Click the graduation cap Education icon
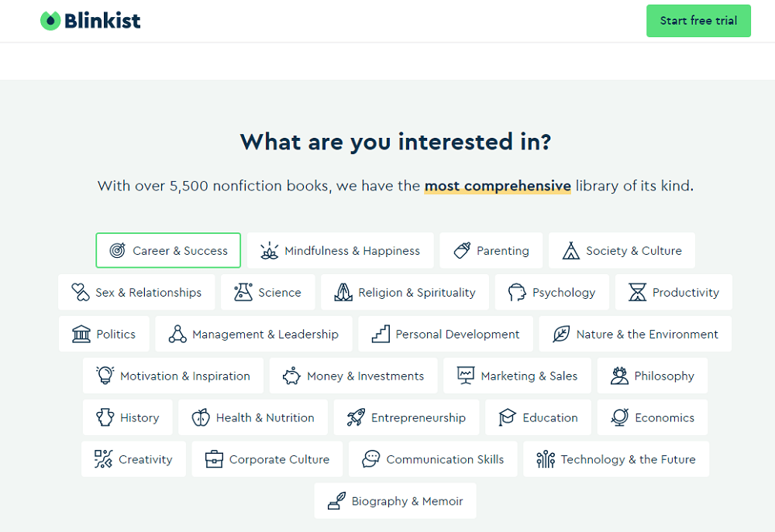775x532 pixels. pos(507,418)
